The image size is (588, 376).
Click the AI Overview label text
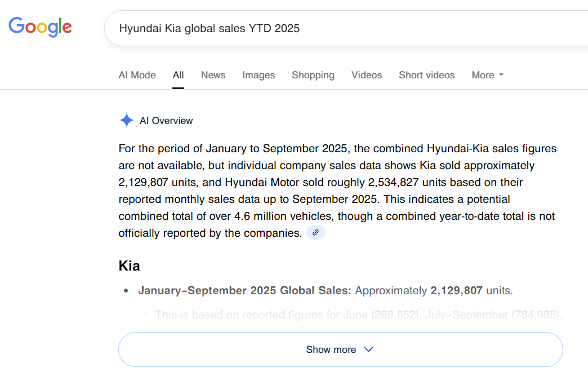166,121
